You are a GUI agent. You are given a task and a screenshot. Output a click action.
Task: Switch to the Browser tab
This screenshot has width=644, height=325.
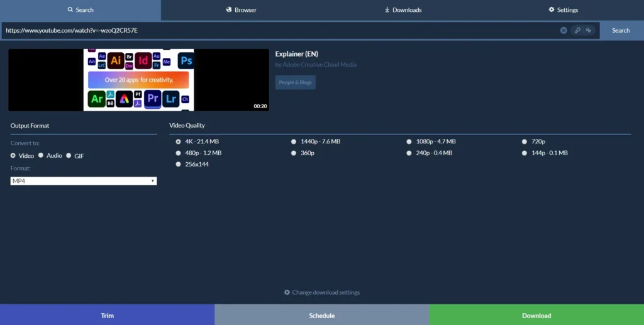[241, 10]
